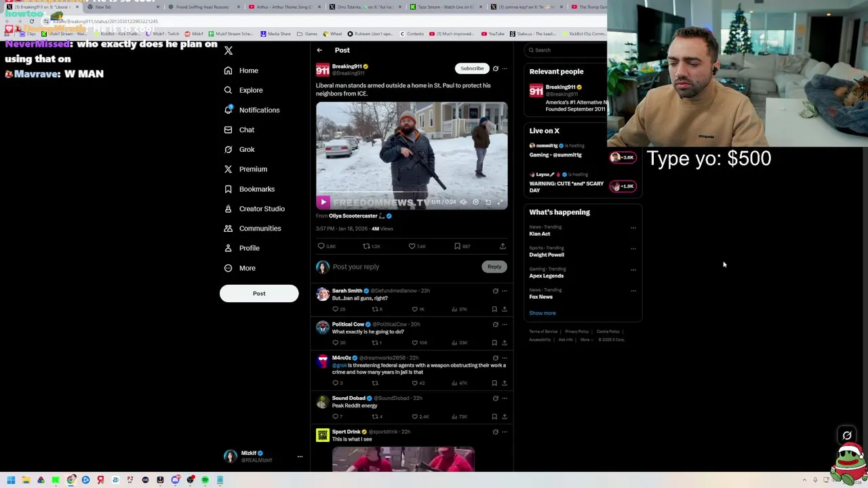Share M4rc0z's reply

click(505, 384)
